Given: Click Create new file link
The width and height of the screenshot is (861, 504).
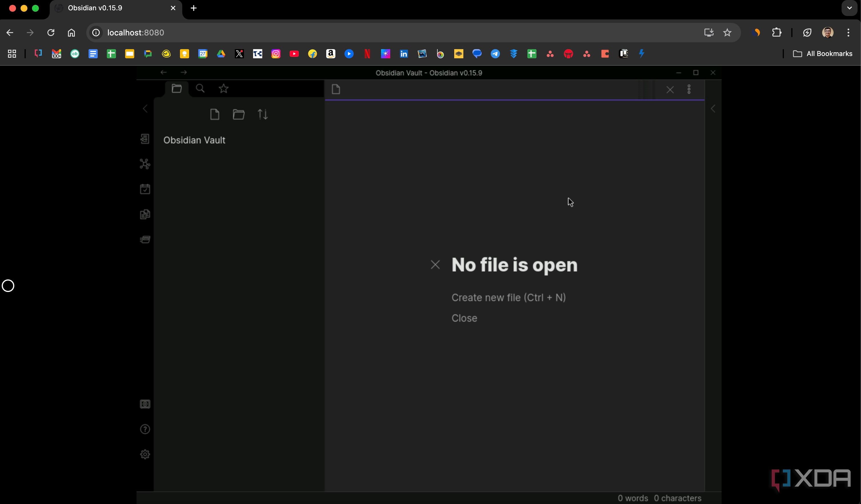Looking at the screenshot, I should (508, 297).
